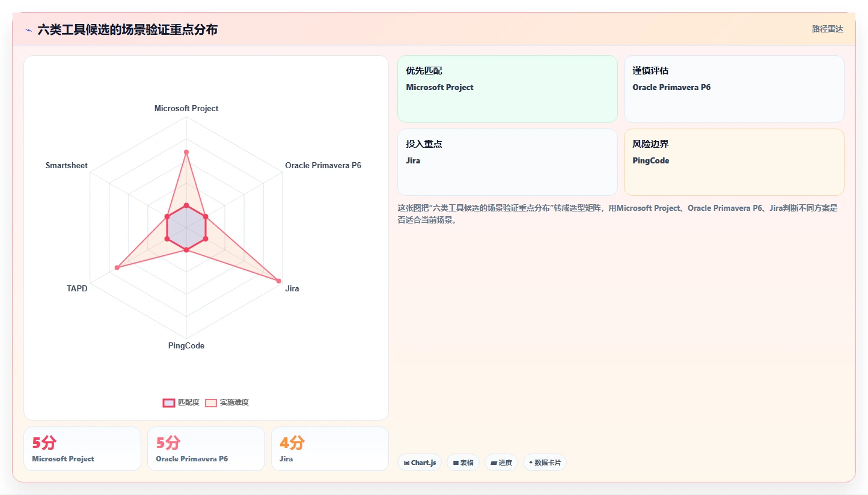The image size is (868, 495).
Task: Open the 风险边界 PingCode card
Action: click(x=734, y=162)
